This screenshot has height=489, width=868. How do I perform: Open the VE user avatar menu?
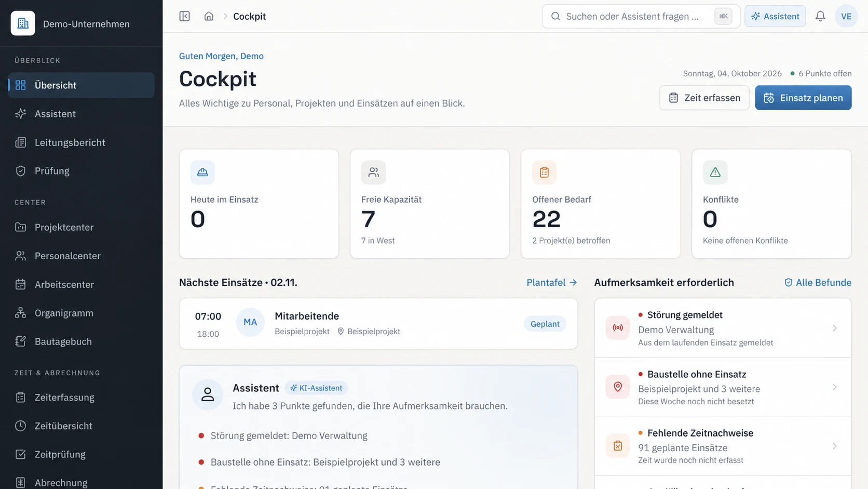tap(846, 16)
